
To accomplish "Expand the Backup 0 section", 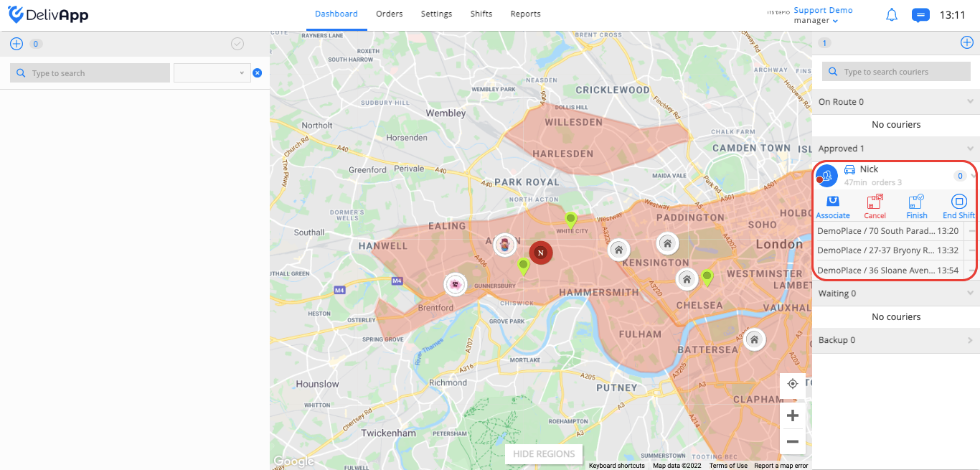I will pos(896,340).
